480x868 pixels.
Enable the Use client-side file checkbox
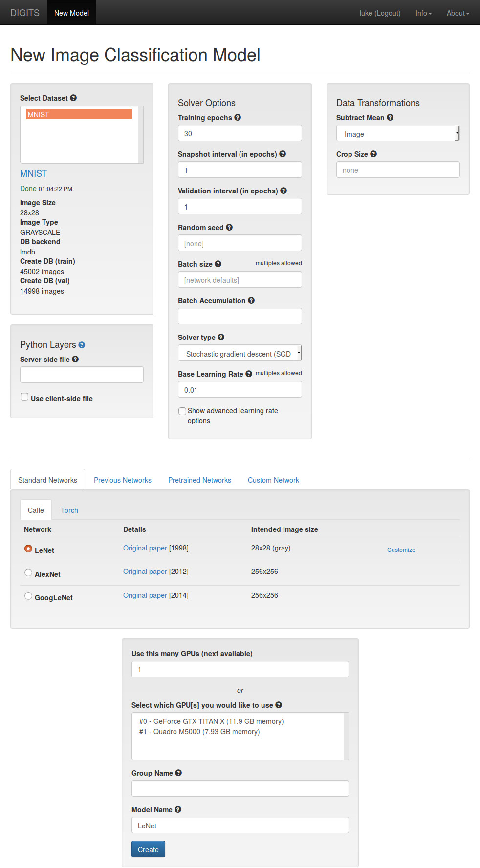[x=24, y=397]
